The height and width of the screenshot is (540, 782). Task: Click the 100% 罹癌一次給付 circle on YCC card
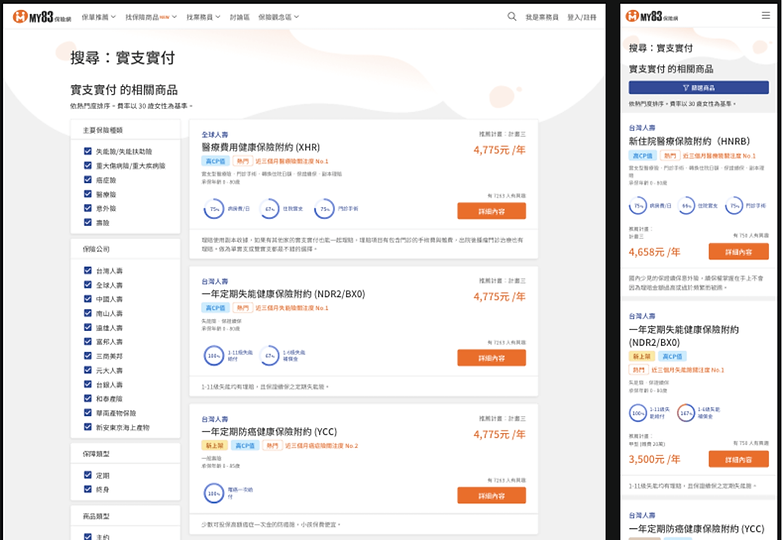click(213, 493)
